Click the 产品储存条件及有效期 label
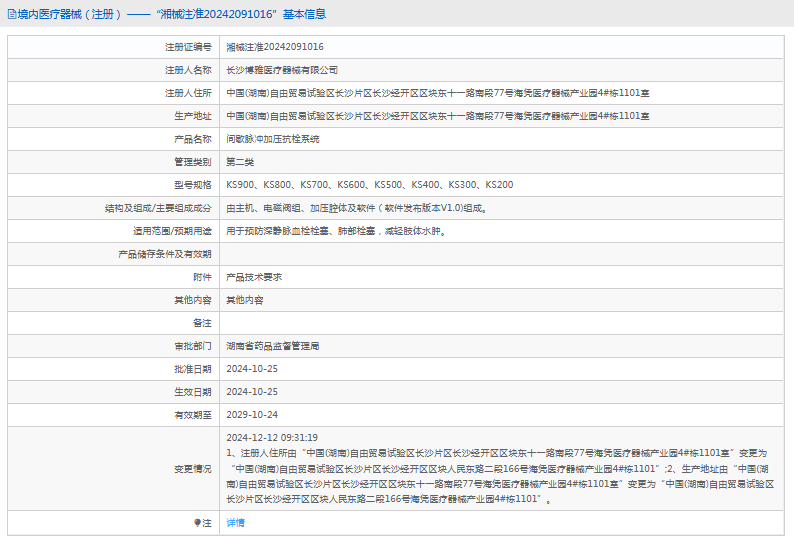 165,254
